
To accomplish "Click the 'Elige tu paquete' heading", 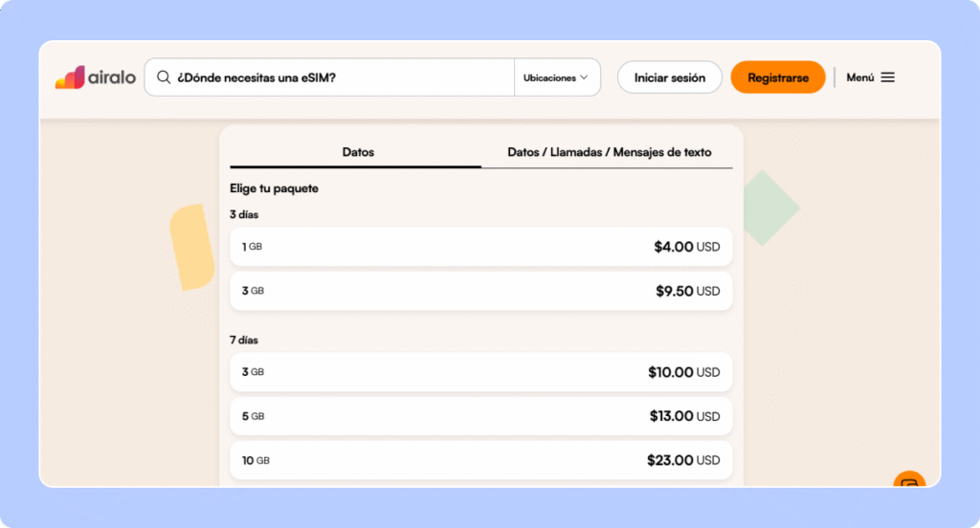I will point(275,188).
